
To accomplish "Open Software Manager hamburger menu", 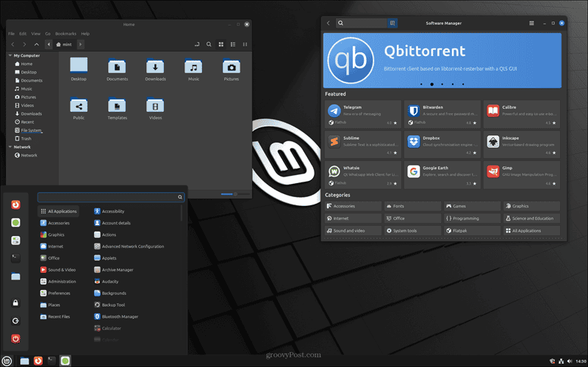I will (x=531, y=24).
